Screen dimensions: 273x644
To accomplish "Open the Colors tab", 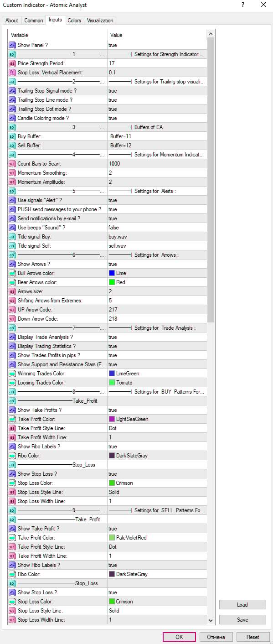I will [74, 21].
